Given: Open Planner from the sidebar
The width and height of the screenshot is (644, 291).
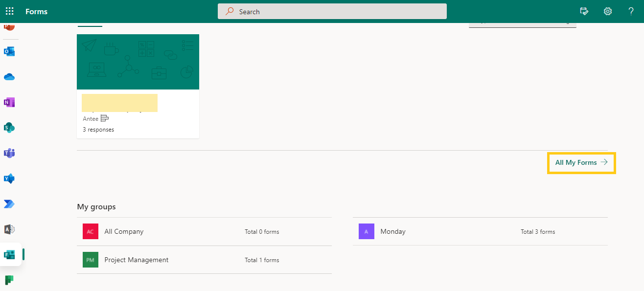Looking at the screenshot, I should click(x=9, y=280).
